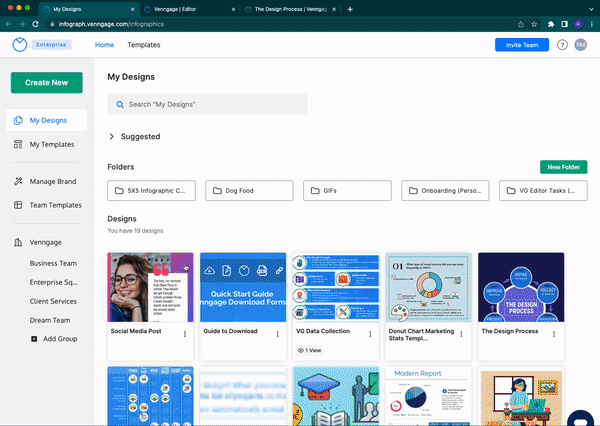Click the Chrome profile icon in the toolbar
Image resolution: width=600 pixels, height=426 pixels.
click(579, 24)
